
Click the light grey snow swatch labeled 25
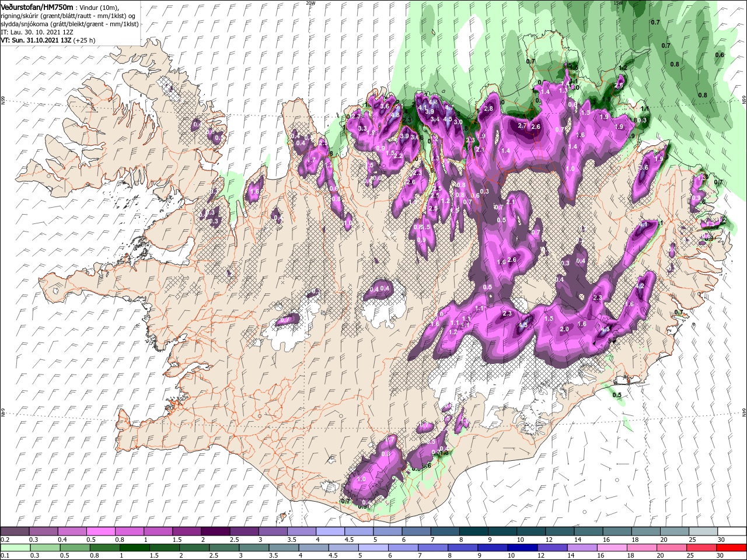coord(703,531)
